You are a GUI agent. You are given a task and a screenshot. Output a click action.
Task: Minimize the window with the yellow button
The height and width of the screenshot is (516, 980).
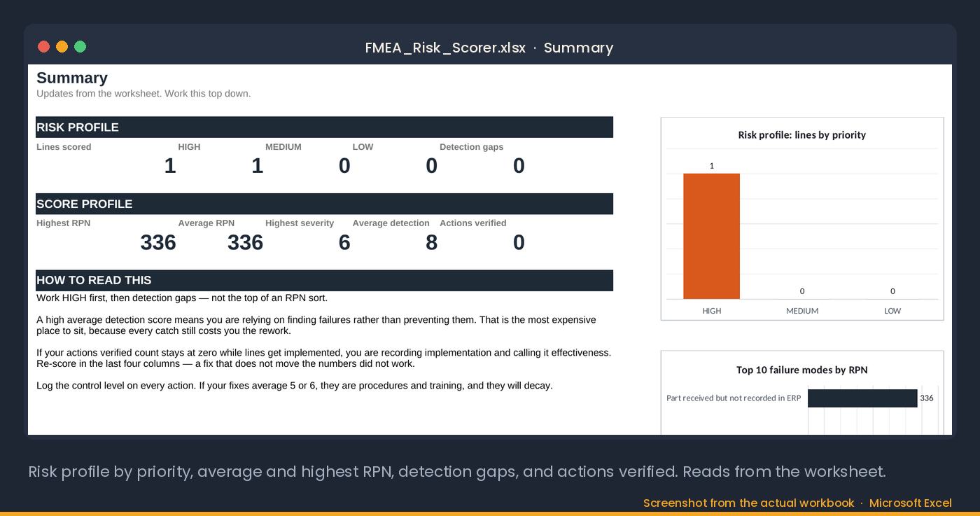click(x=62, y=47)
